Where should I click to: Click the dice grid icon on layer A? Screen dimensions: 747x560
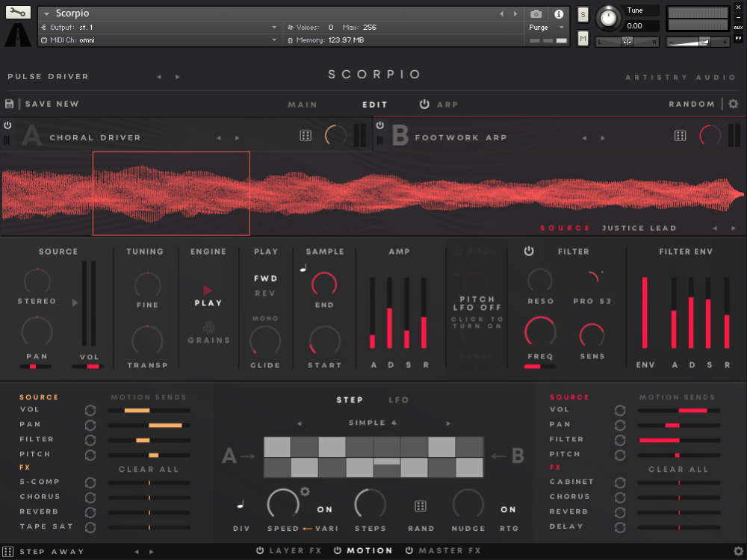pos(306,136)
